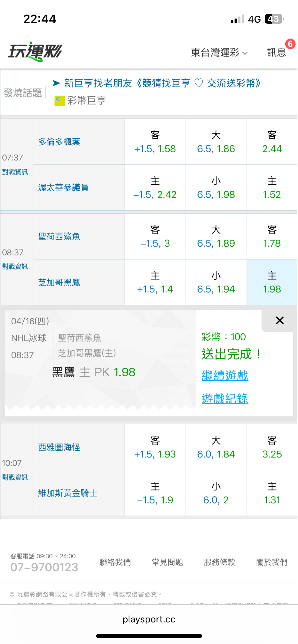The image size is (298, 644).
Task: Open the 西雅圖海怪 team page
Action: [x=59, y=447]
